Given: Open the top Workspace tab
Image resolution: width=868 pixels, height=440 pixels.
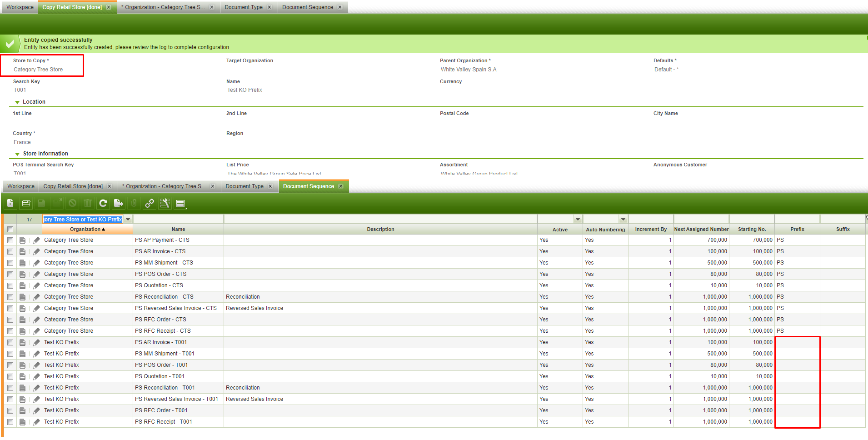Looking at the screenshot, I should (20, 7).
